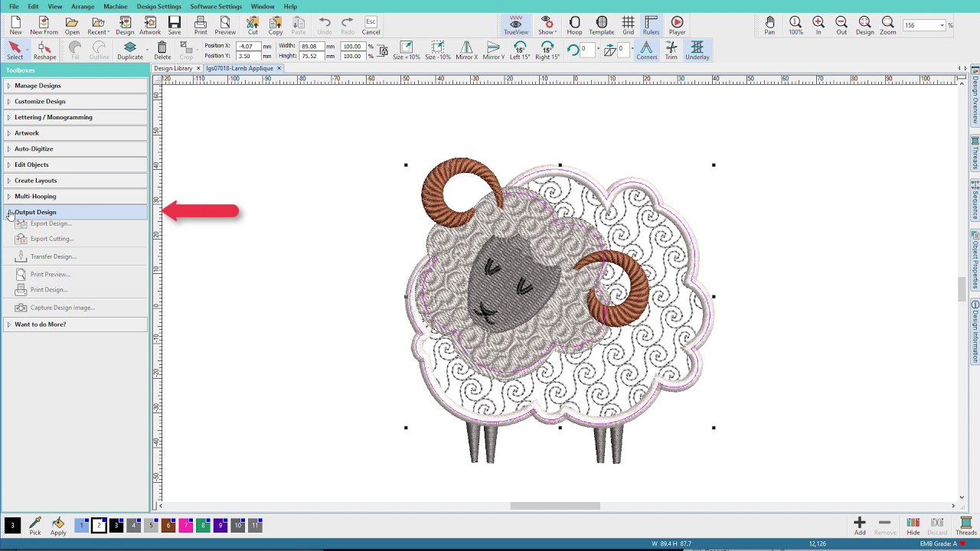Expand the Customize Design toolbox

[x=75, y=101]
